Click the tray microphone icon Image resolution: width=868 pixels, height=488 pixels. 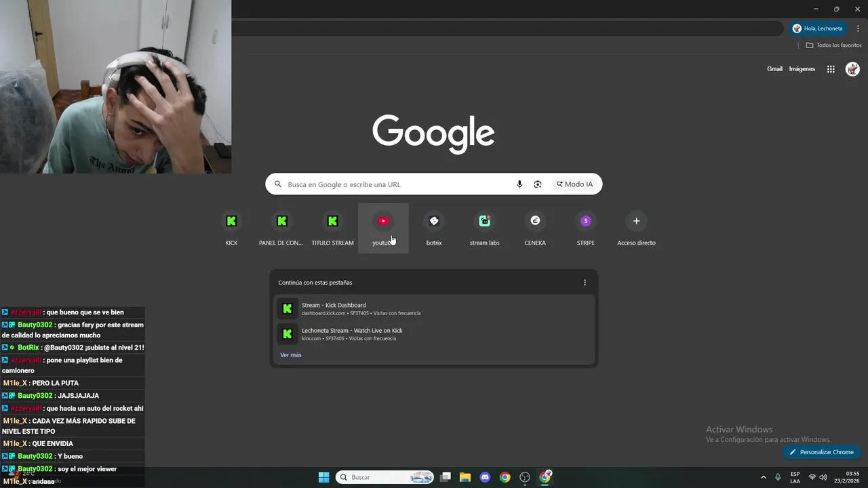(x=778, y=477)
